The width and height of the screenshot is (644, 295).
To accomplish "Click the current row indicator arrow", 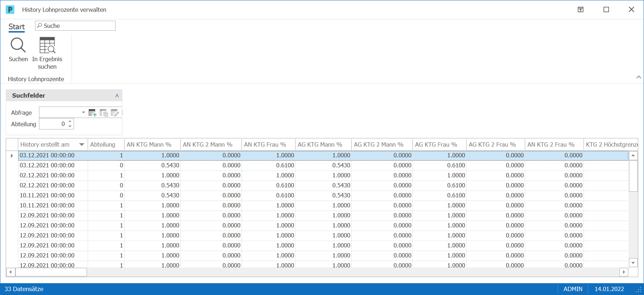I will coord(12,156).
